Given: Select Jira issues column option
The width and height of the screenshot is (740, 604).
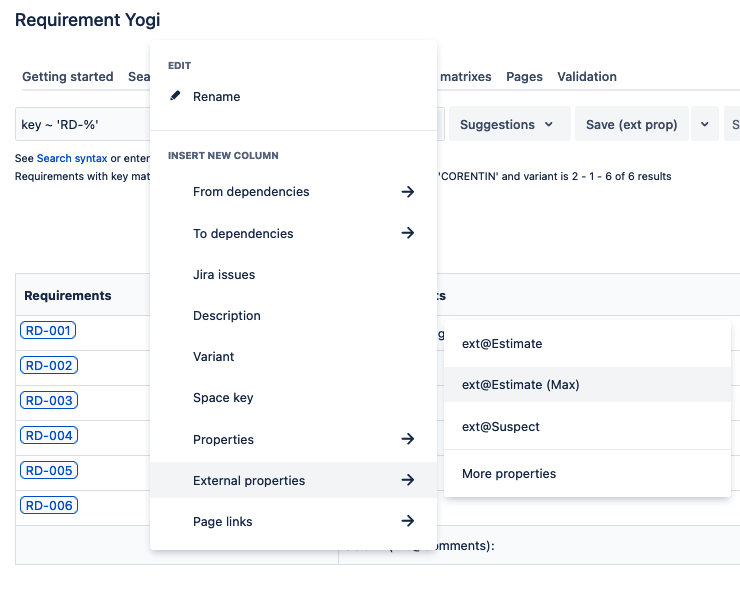Looking at the screenshot, I should pos(224,275).
